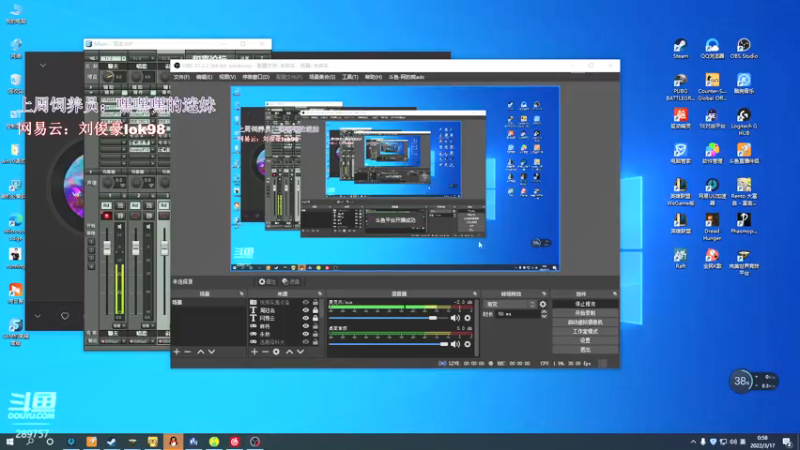Open 编辑(E) menu in OBS
Screen dimensions: 800x450
[x=204, y=77]
